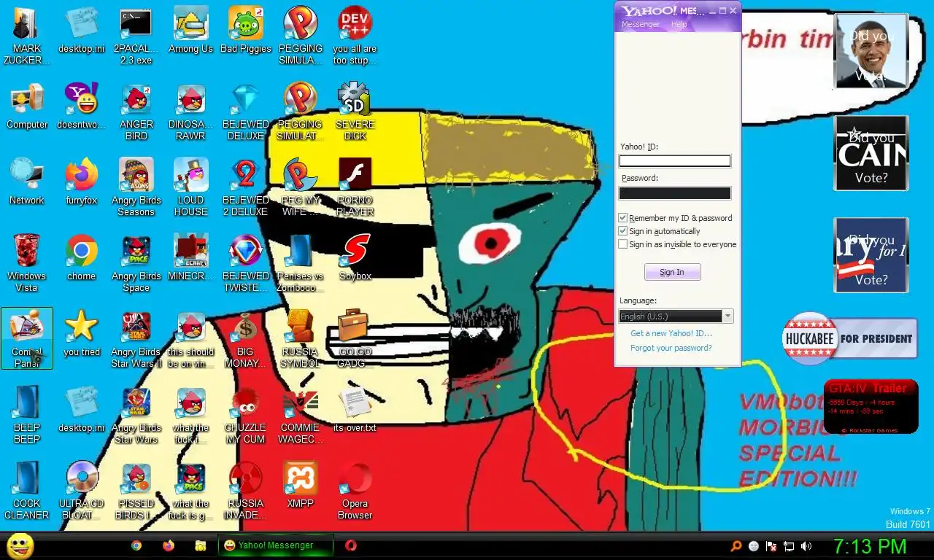Open the BEEP BEEP desktop shortcut

pyautogui.click(x=27, y=414)
